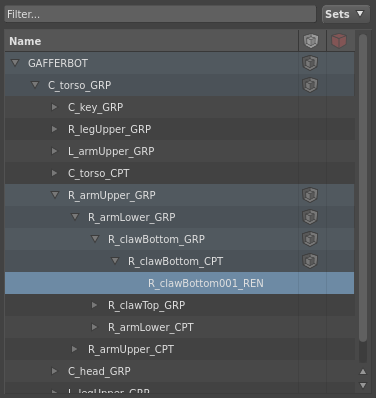Click the cube icon beside R_clawBottom_GRP

coord(310,239)
